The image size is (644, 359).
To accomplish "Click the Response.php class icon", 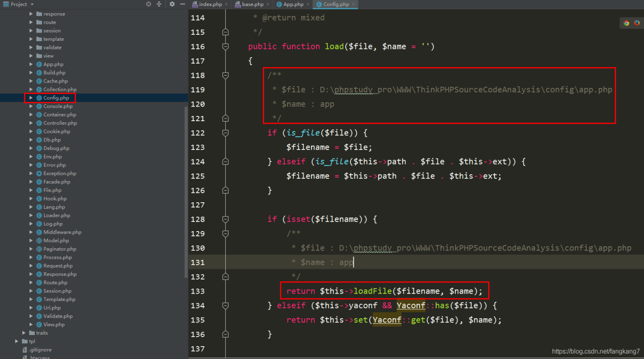I will 39,274.
